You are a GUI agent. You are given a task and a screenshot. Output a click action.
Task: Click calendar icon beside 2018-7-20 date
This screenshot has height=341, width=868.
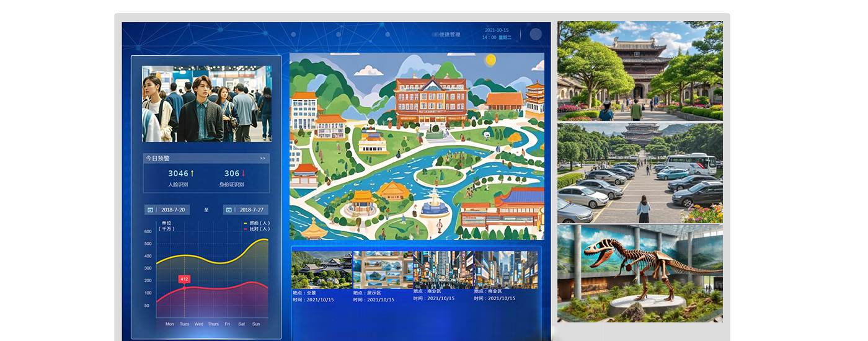151,210
